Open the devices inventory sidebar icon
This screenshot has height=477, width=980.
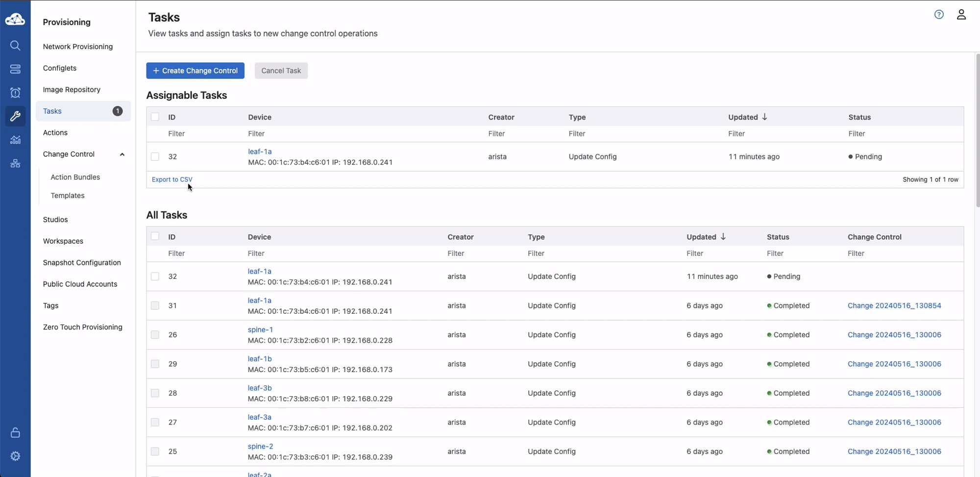coord(15,69)
